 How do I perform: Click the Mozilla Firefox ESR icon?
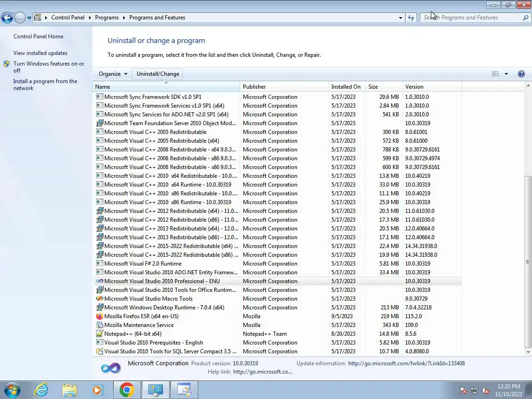[99, 316]
